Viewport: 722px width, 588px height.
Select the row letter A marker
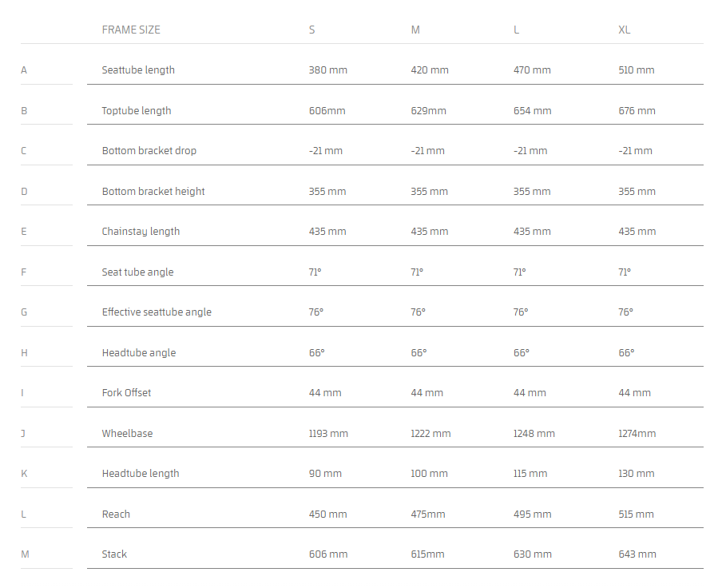(24, 70)
